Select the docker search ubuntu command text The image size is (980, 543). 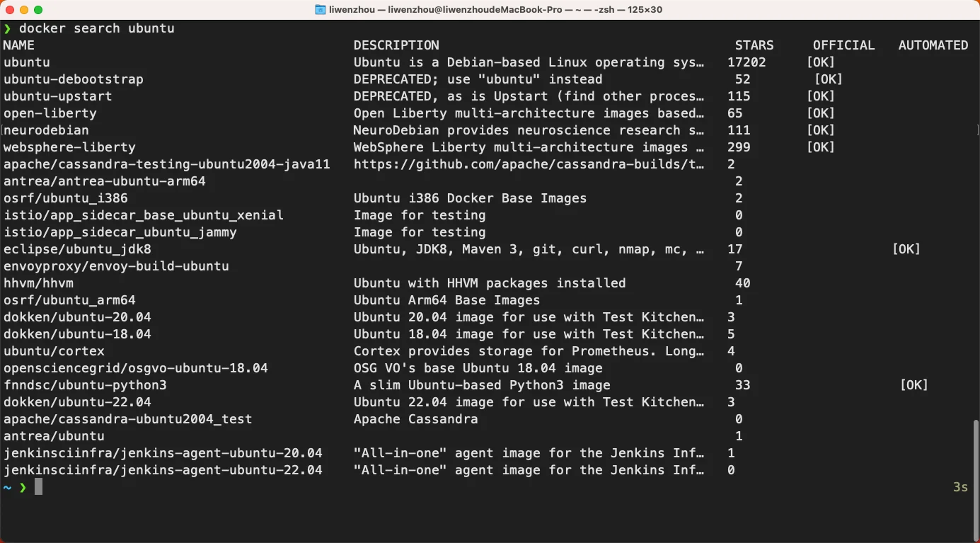pyautogui.click(x=98, y=28)
